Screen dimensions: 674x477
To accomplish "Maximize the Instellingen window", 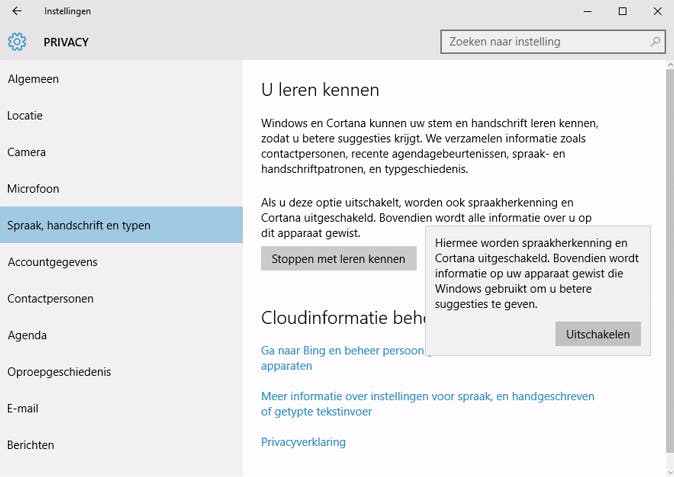I will coord(622,11).
